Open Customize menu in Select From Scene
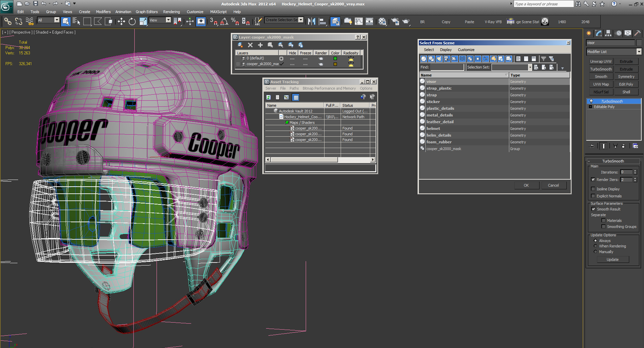 tap(466, 50)
